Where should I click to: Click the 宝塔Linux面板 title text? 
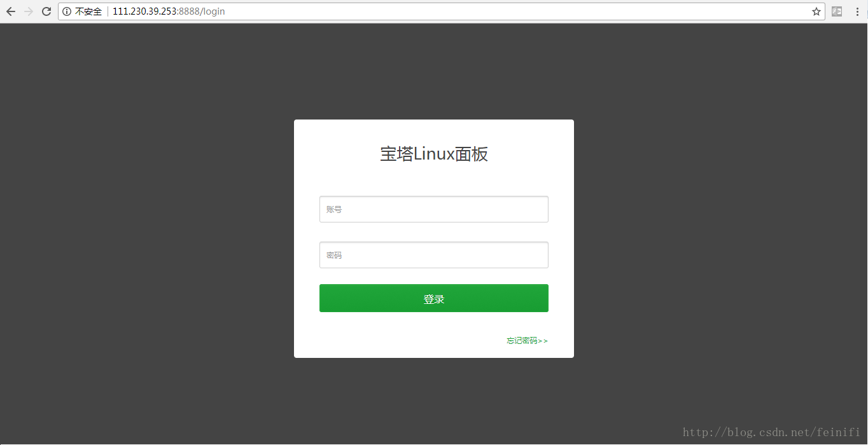pos(434,154)
